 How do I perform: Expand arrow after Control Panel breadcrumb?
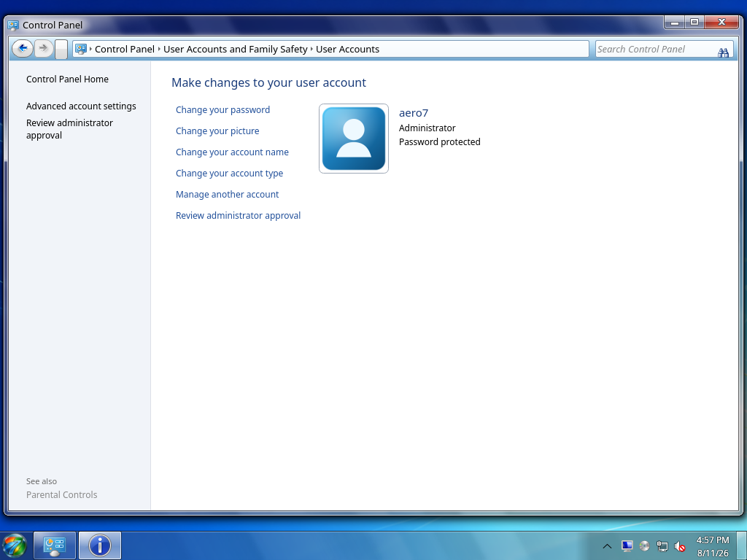(x=159, y=49)
